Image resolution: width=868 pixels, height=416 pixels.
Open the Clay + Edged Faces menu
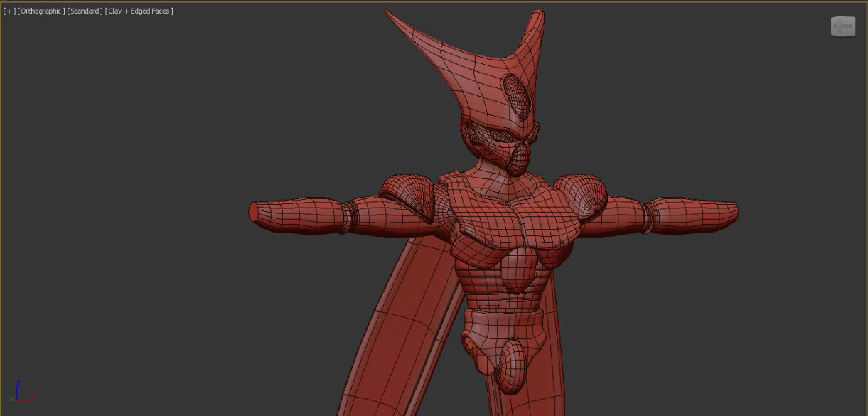(x=139, y=11)
